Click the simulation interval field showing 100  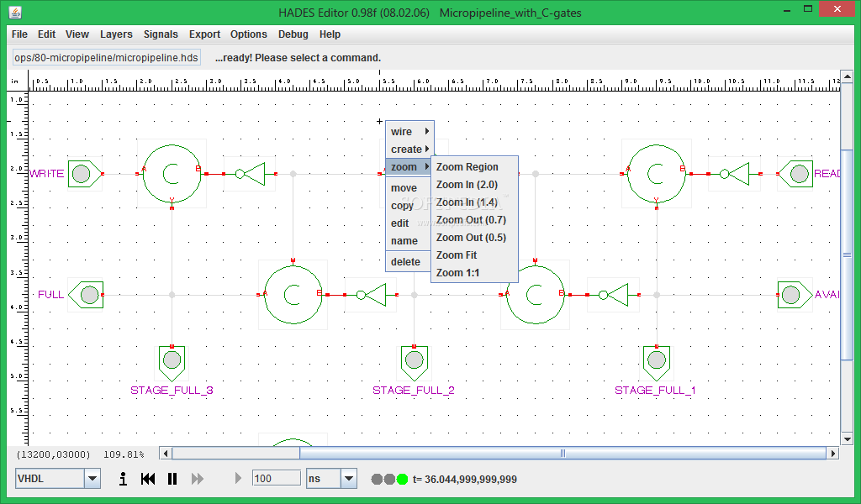click(276, 478)
